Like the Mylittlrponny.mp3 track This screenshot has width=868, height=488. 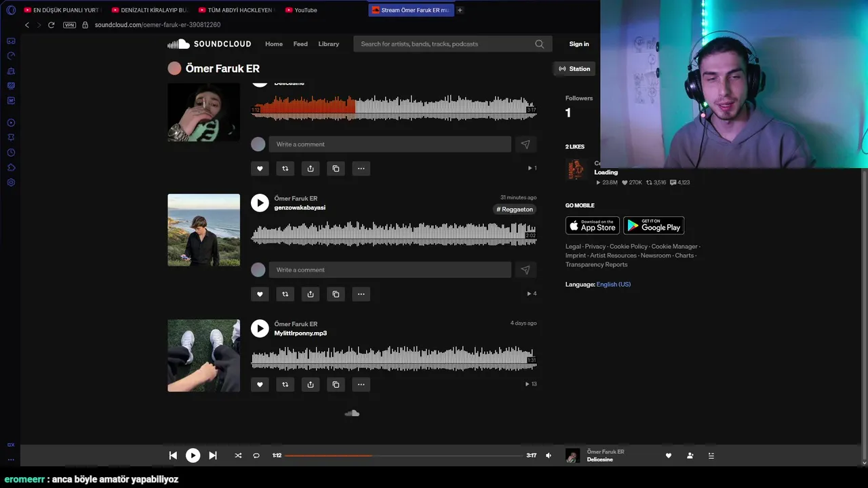(260, 384)
